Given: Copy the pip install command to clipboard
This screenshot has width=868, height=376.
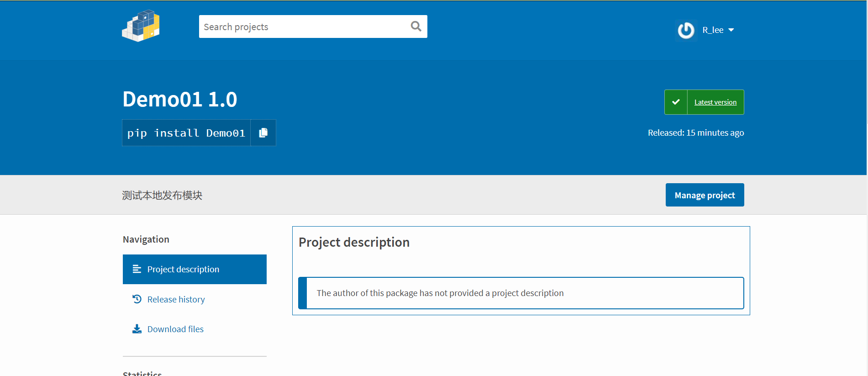Looking at the screenshot, I should (263, 133).
